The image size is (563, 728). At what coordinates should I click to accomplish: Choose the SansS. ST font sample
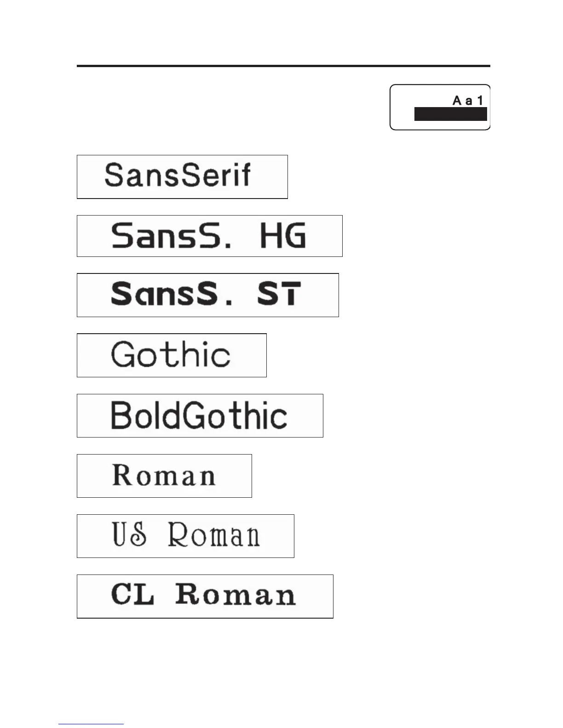coord(207,295)
